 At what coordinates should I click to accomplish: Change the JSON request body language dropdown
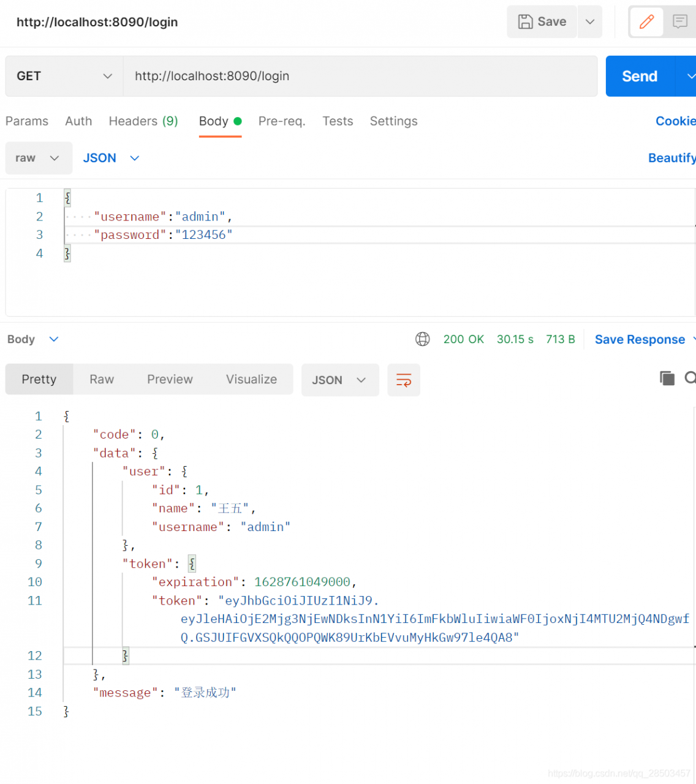112,158
